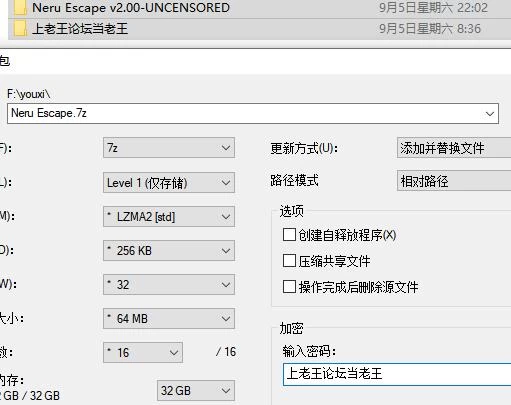Open the Level 1 (仅存储) compression level dropdown
511x405 pixels.
(169, 183)
